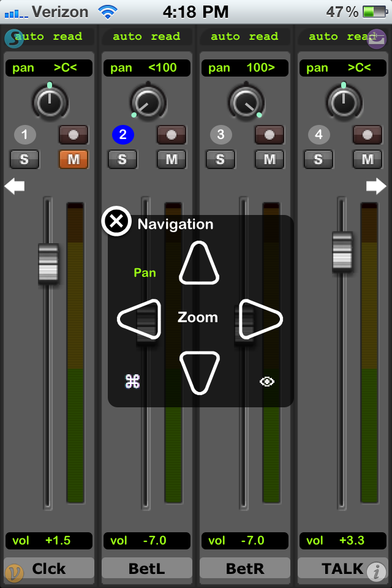Open the info icon at bottom right
Image resolution: width=392 pixels, height=588 pixels.
tap(376, 572)
